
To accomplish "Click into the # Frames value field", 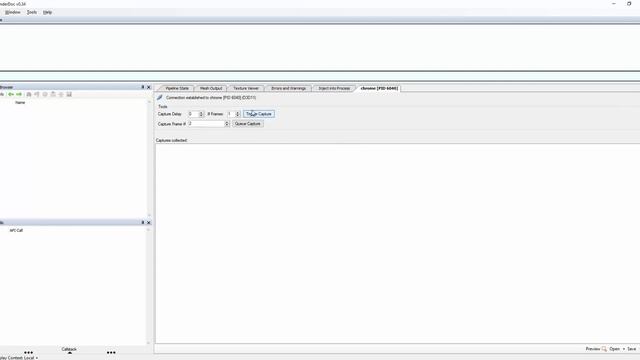I will coord(231,114).
